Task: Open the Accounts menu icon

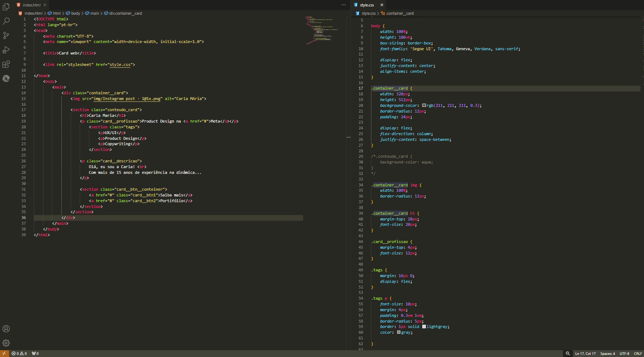Action: coord(6,329)
